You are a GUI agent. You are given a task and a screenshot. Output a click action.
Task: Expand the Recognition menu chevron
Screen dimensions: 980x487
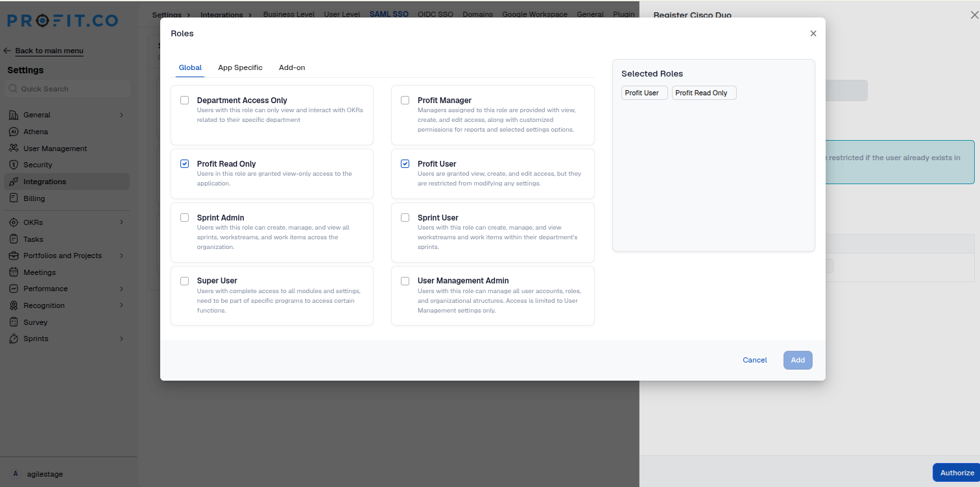point(121,305)
